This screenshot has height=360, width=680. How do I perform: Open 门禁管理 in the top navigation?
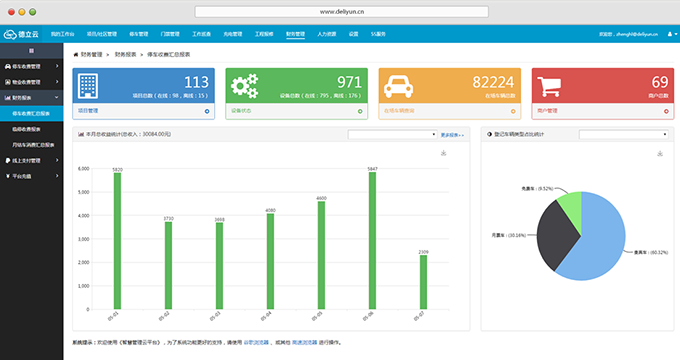pos(170,34)
